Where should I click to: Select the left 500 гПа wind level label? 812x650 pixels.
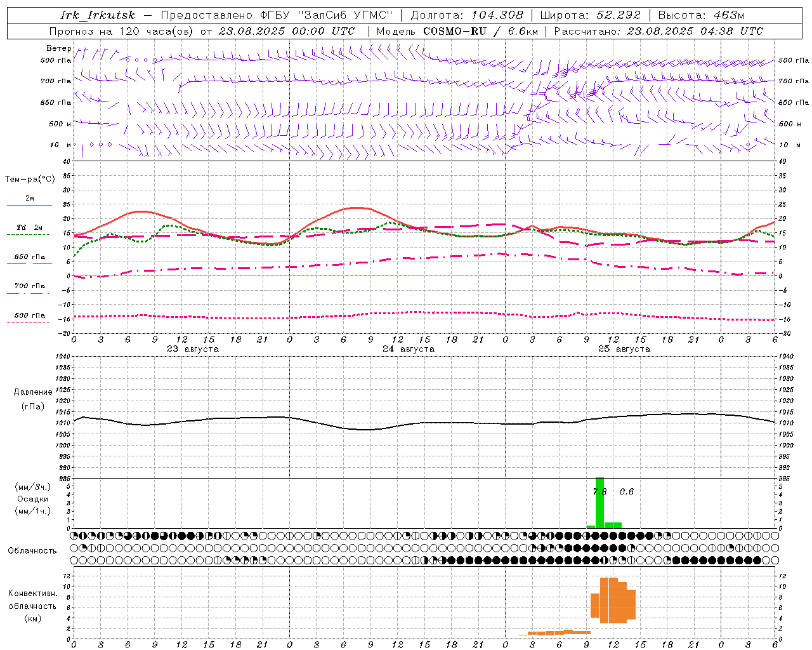pos(56,60)
